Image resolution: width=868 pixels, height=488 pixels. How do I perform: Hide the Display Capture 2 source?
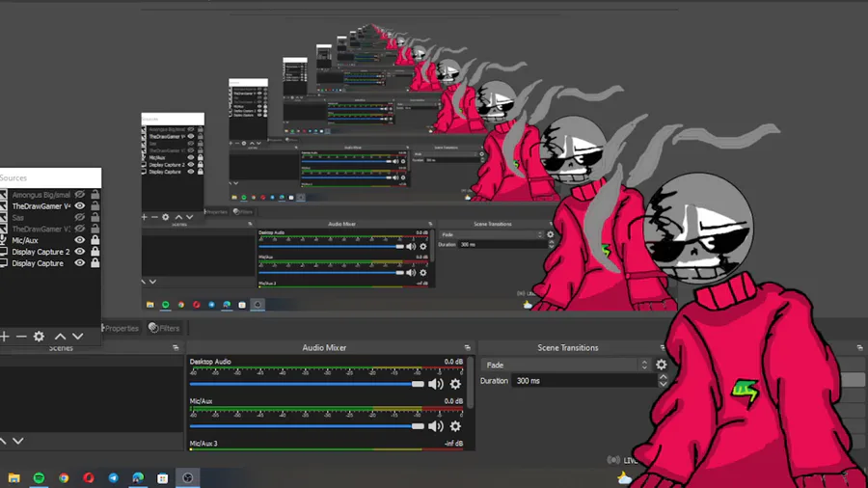pyautogui.click(x=80, y=252)
